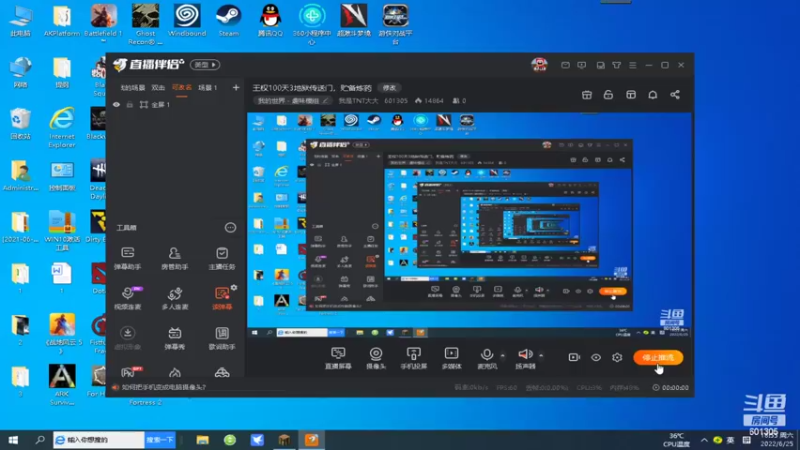Open 主播任务 tool
Viewport: 800px width, 450px height.
click(221, 258)
